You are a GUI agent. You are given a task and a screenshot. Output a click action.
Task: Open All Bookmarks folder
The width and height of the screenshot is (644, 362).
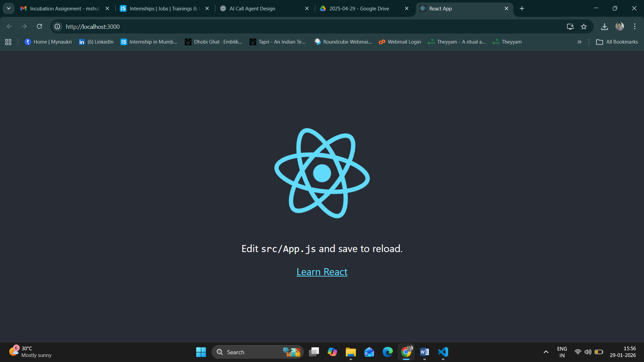(617, 42)
